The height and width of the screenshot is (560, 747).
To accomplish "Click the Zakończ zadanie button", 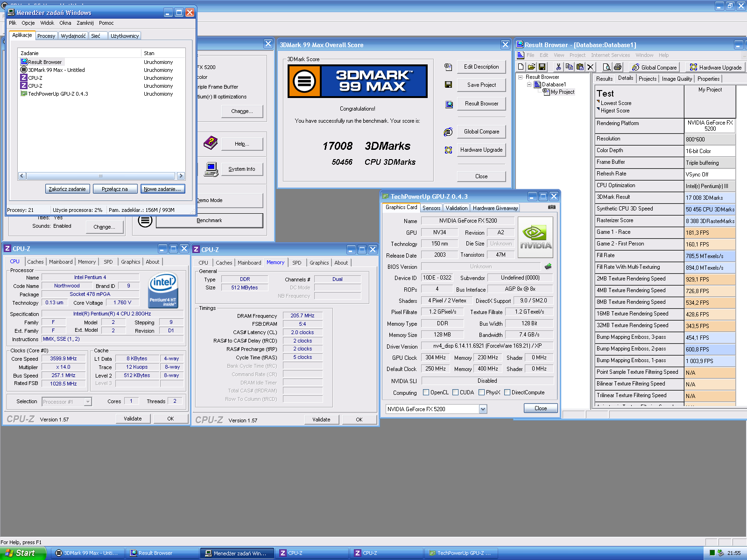I will point(67,189).
